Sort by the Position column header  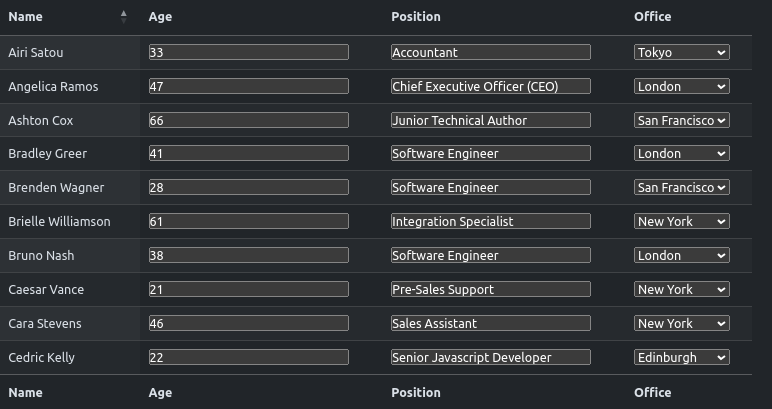point(416,17)
